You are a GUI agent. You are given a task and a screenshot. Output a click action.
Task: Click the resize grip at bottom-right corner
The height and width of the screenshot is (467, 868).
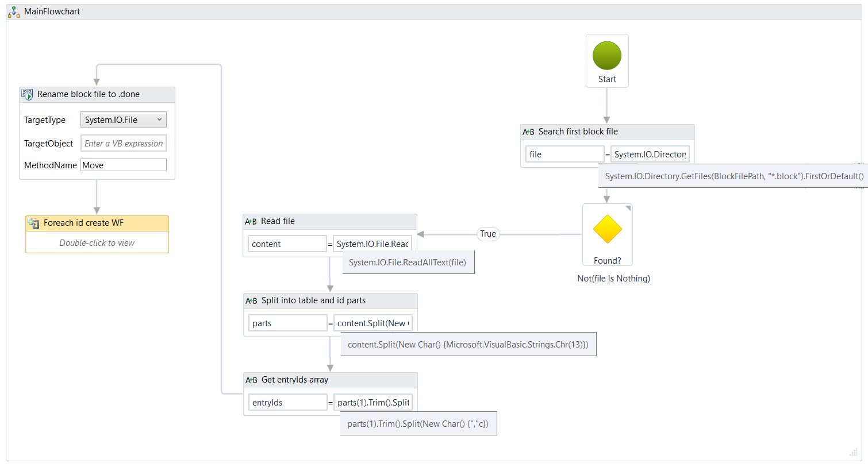coord(853,453)
